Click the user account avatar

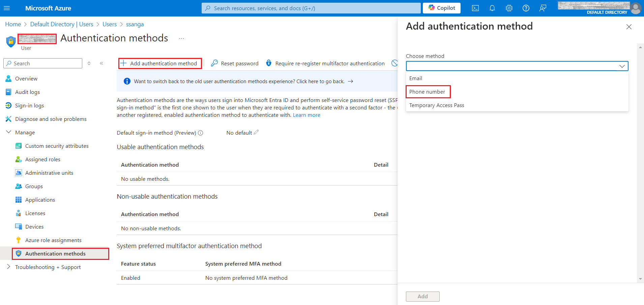click(x=636, y=8)
